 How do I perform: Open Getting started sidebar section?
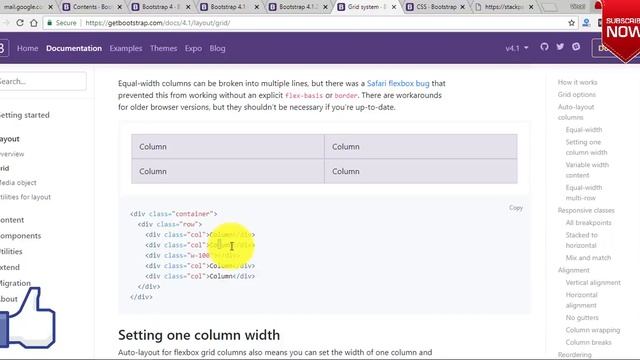click(x=24, y=115)
